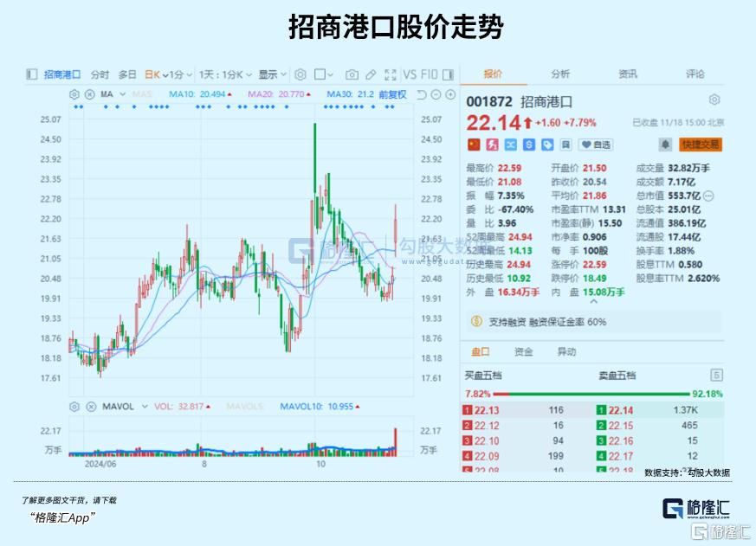The height and width of the screenshot is (546, 756).
Task: Reset chart zoom with undo arrow
Action: point(422,94)
